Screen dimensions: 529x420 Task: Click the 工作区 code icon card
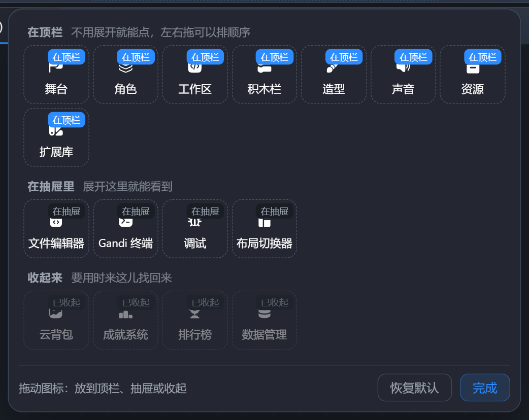coord(195,75)
